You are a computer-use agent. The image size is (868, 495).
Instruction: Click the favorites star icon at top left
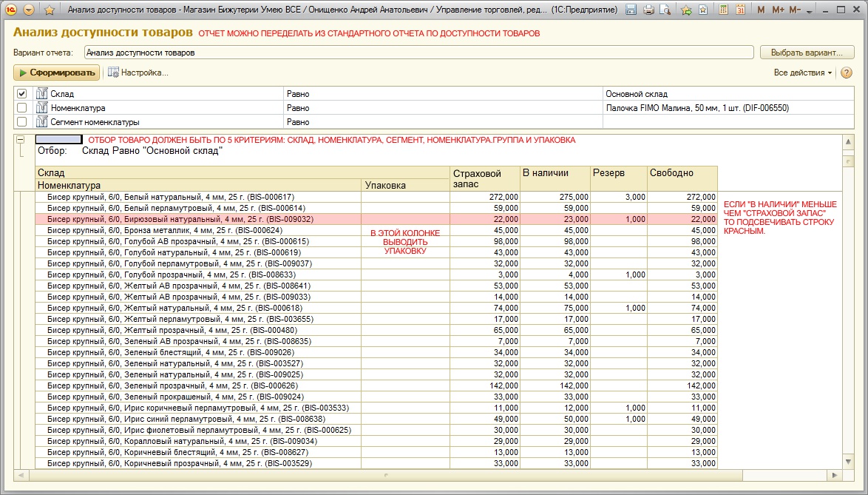50,10
